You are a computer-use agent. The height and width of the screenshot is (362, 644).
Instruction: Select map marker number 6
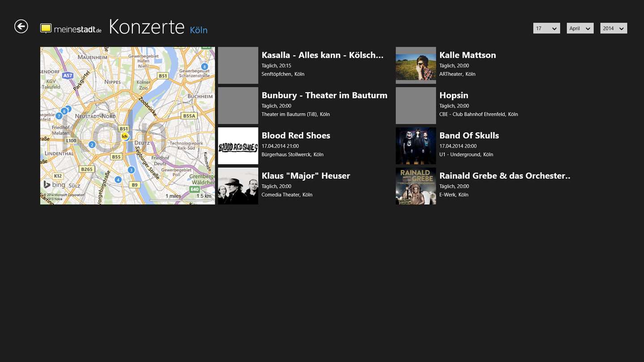pyautogui.click(x=64, y=111)
